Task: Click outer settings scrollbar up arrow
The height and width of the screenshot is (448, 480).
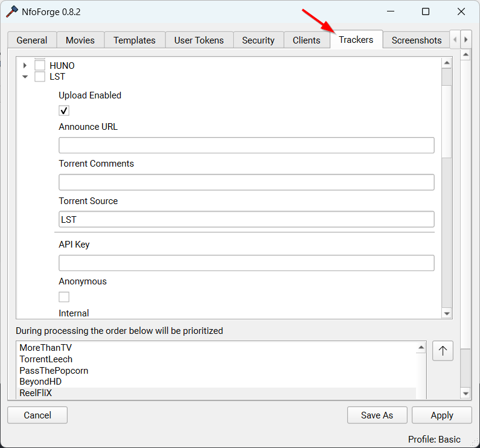Action: [466, 55]
